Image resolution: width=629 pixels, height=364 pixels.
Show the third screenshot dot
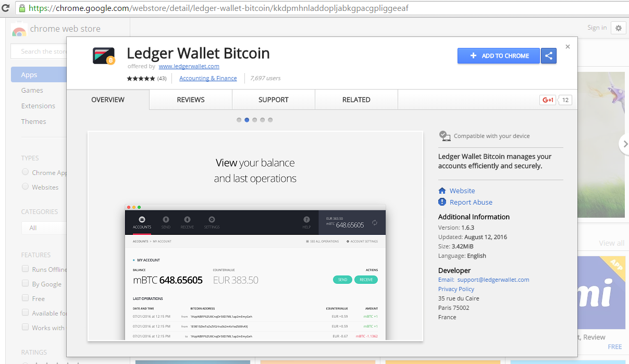[x=254, y=120]
